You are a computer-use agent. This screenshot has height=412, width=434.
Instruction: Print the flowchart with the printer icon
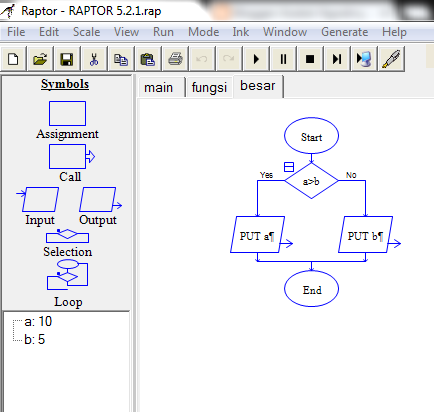click(x=175, y=59)
